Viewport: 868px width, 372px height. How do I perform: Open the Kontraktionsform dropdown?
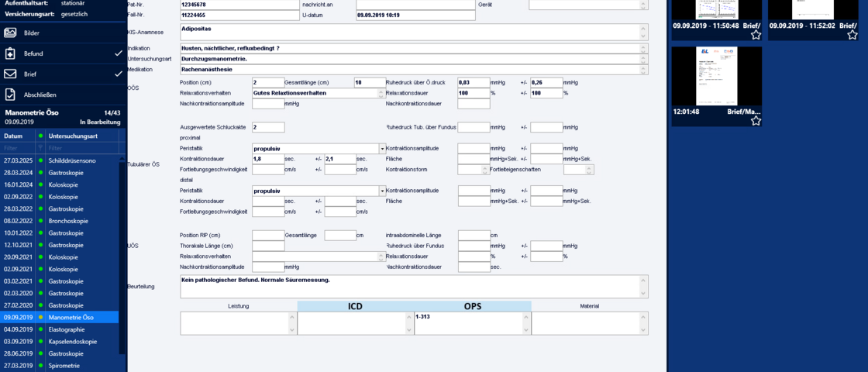[485, 170]
